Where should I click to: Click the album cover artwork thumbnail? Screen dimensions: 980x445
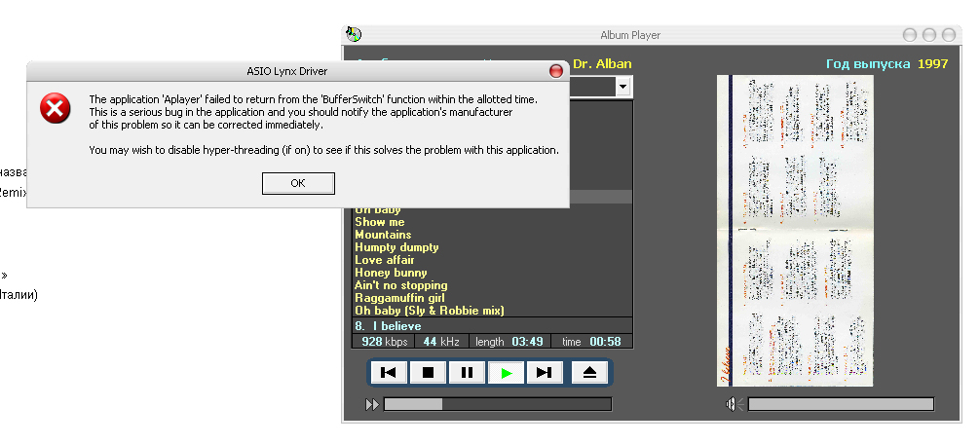pos(794,231)
